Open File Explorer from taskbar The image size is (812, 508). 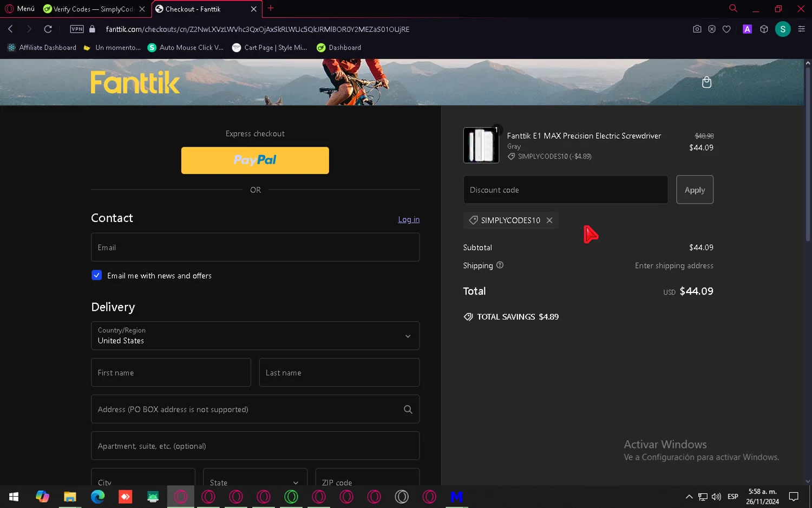(x=70, y=497)
